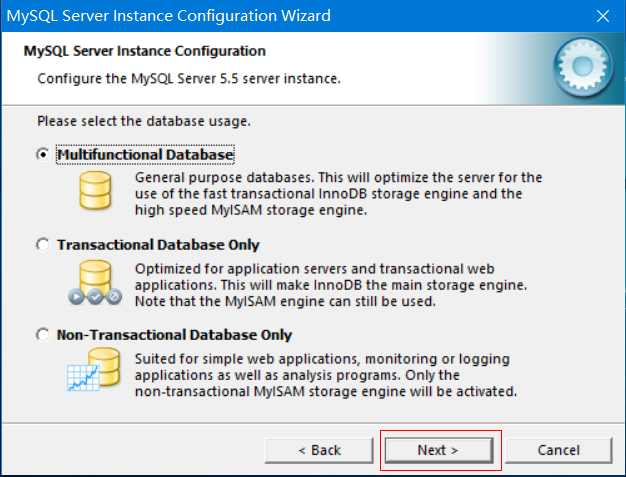The image size is (626, 477).
Task: Click the 'General purpose databases' description text
Action: click(338, 194)
